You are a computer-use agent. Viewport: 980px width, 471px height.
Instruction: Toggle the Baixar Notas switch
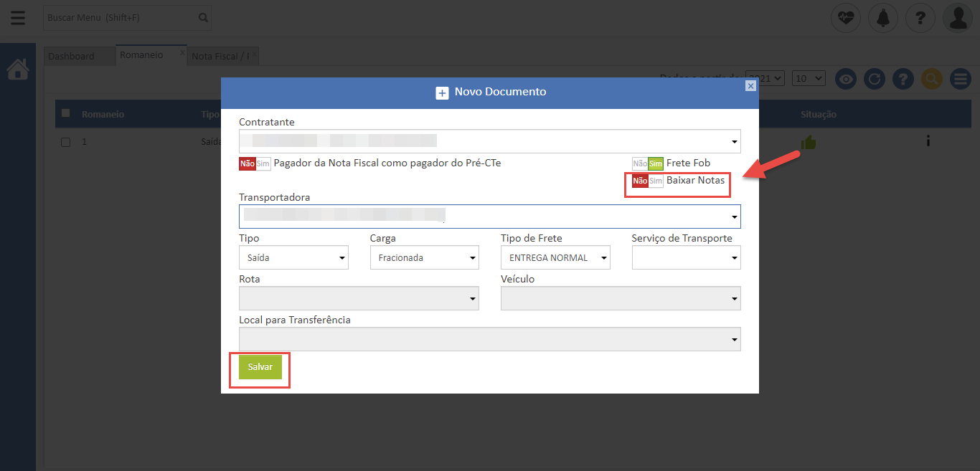[x=647, y=181]
